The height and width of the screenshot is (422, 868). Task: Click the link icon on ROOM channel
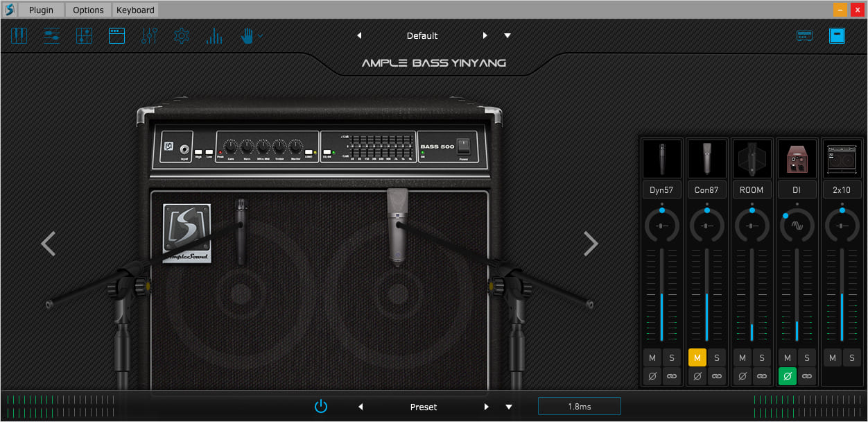coord(761,376)
